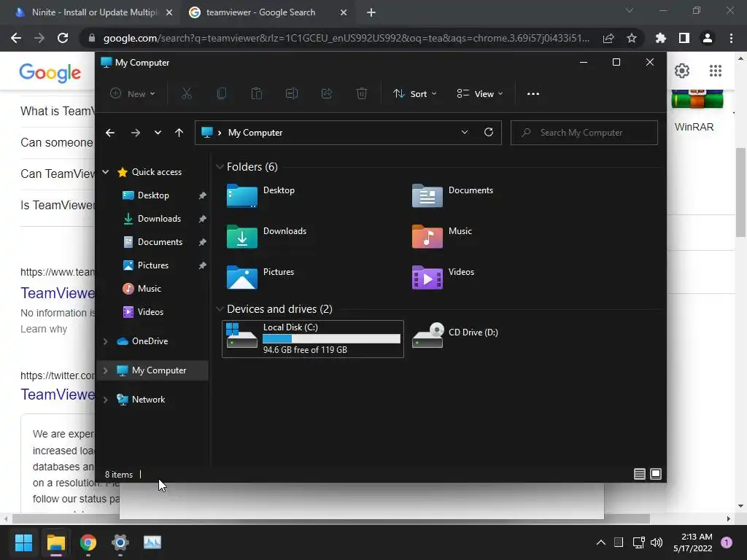Open Chrome profile avatar icon

(x=708, y=38)
